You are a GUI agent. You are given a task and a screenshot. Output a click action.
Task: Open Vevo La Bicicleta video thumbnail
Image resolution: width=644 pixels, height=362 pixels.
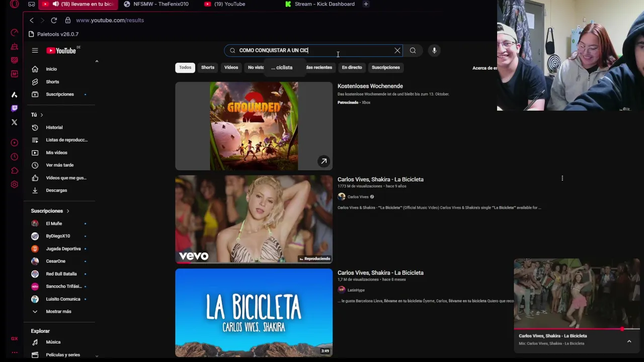(x=254, y=219)
